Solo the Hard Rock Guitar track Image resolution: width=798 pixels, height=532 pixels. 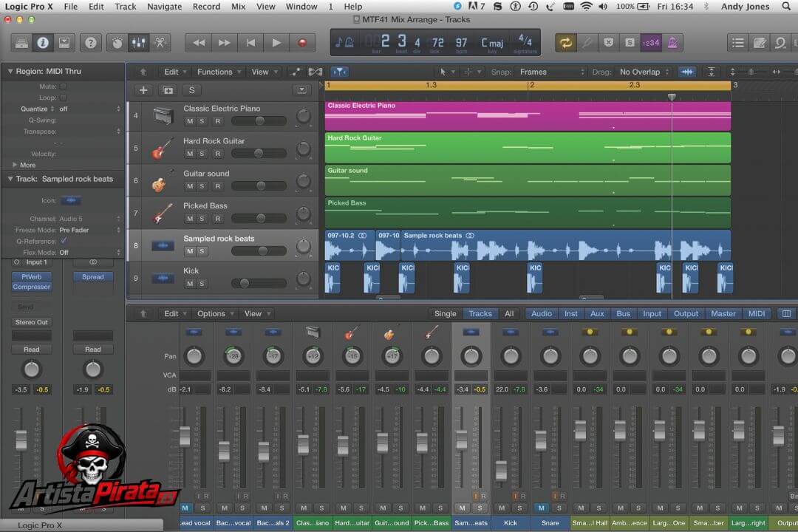[x=202, y=154]
